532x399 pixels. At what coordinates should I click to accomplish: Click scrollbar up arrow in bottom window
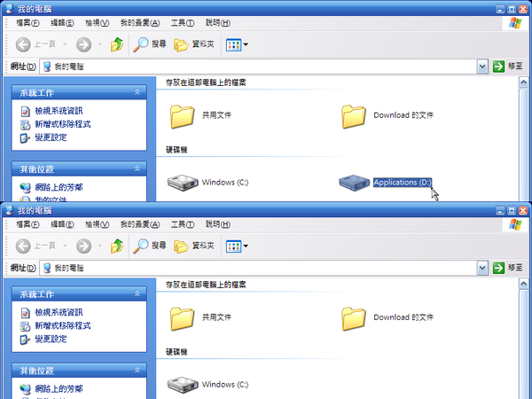(523, 284)
